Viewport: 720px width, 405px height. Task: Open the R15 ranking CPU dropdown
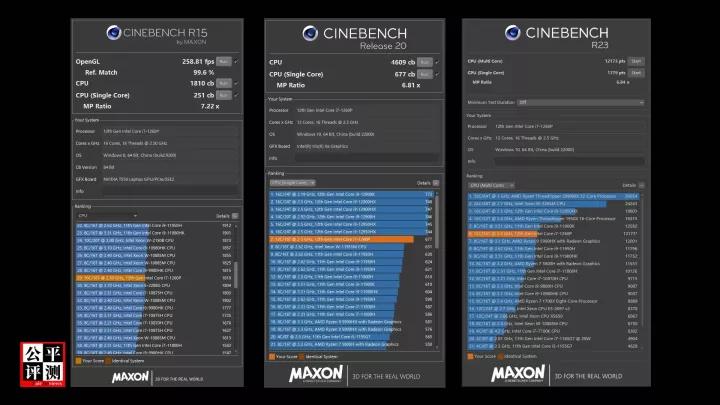click(107, 215)
